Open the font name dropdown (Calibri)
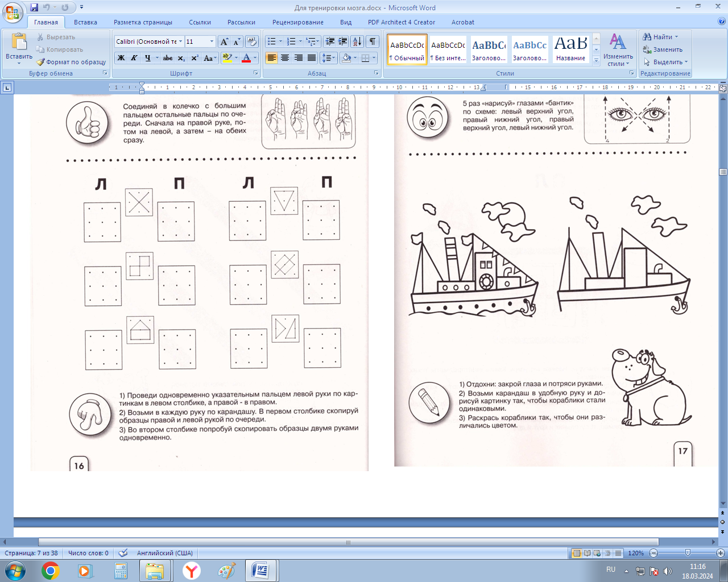 coord(181,41)
